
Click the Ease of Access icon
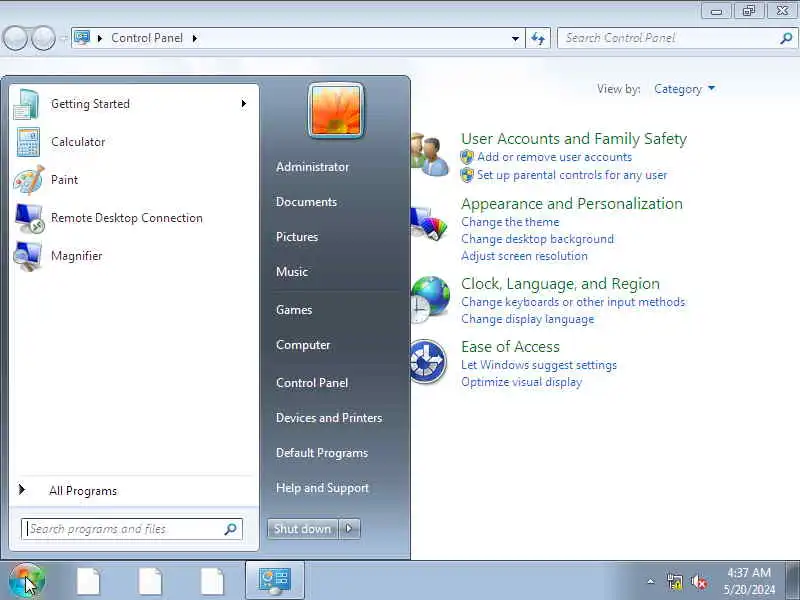(x=429, y=362)
